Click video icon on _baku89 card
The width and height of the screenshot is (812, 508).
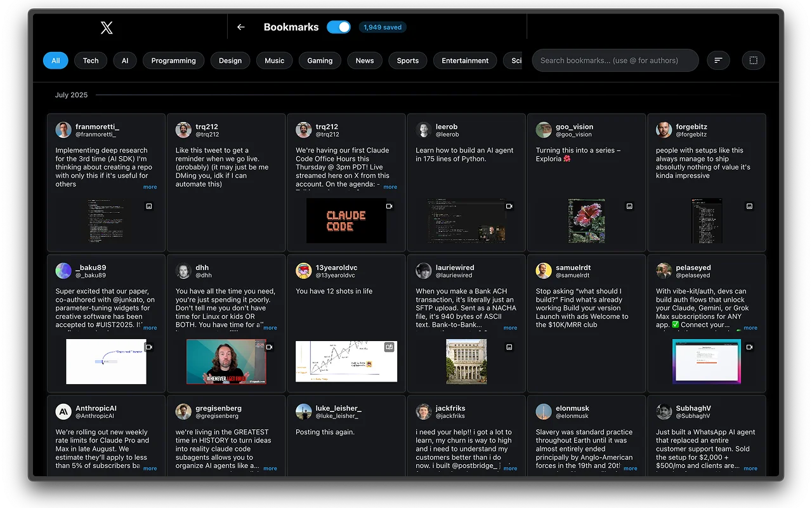click(149, 347)
